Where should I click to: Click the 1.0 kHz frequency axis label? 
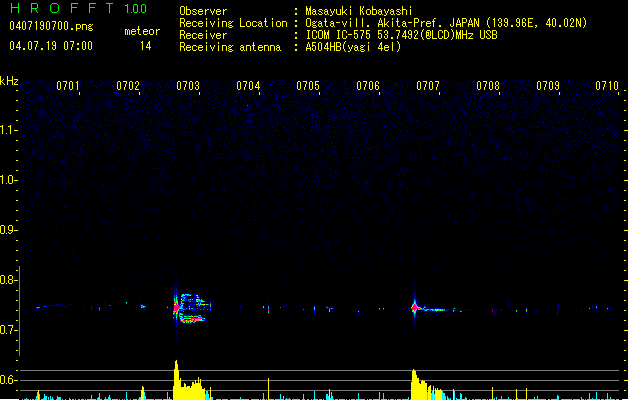click(x=8, y=180)
